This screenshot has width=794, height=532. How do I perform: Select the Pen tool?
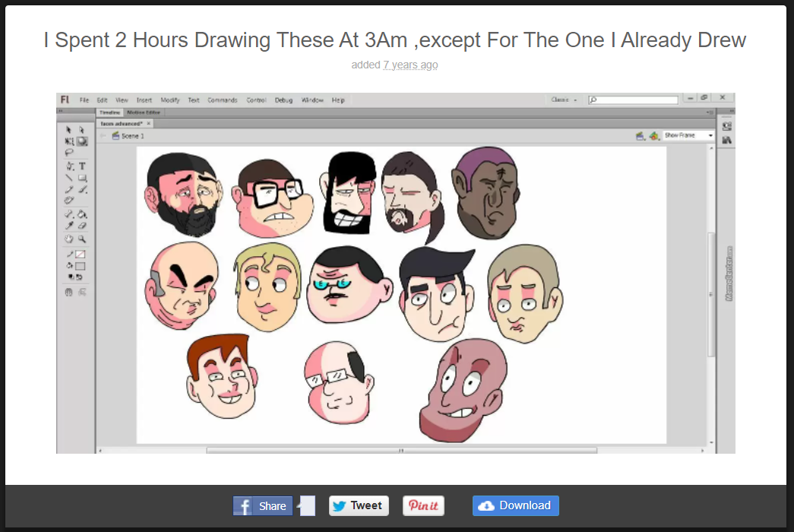(x=70, y=166)
